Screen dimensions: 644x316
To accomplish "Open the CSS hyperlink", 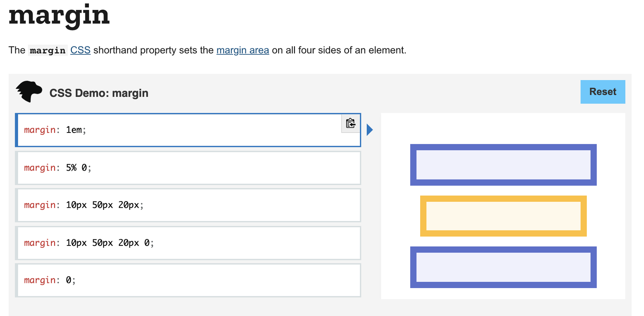I will [x=80, y=50].
